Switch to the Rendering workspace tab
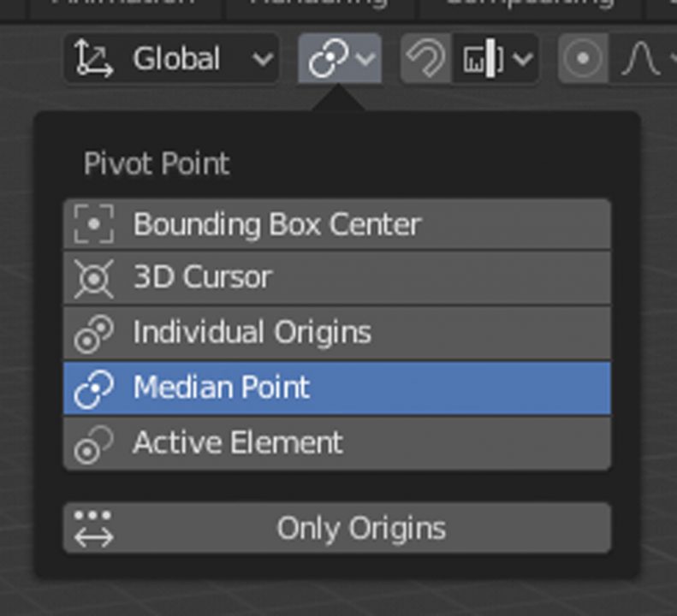 [x=318, y=4]
